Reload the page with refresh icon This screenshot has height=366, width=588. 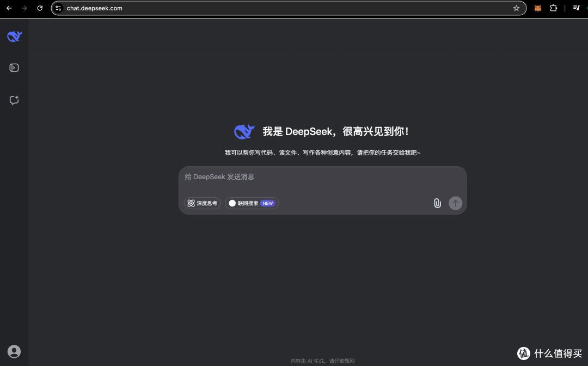tap(40, 8)
